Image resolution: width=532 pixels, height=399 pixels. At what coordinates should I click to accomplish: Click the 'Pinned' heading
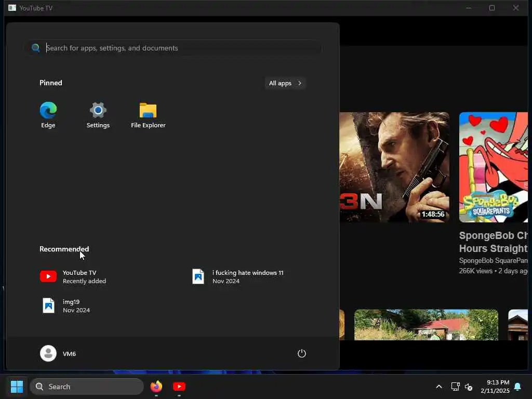click(x=51, y=83)
